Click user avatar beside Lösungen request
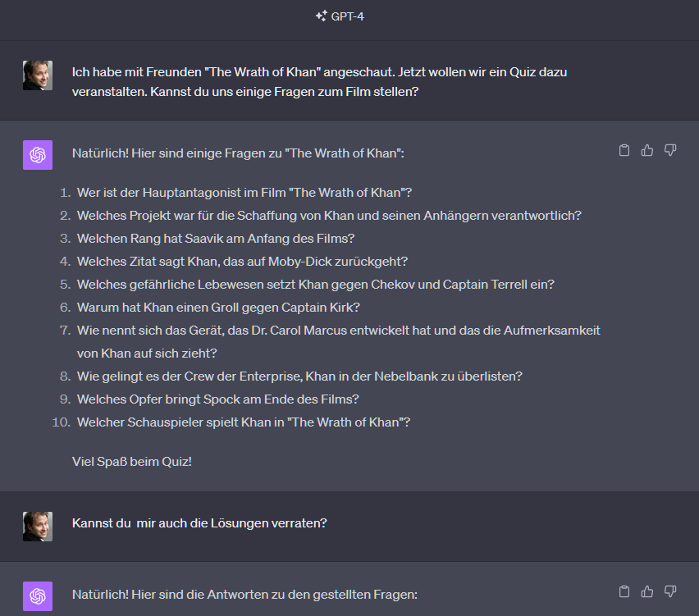 [x=38, y=527]
